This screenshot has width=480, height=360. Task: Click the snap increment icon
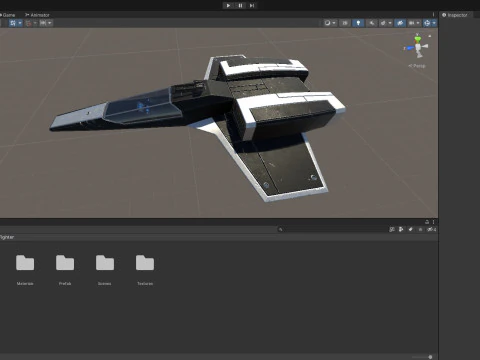28,23
